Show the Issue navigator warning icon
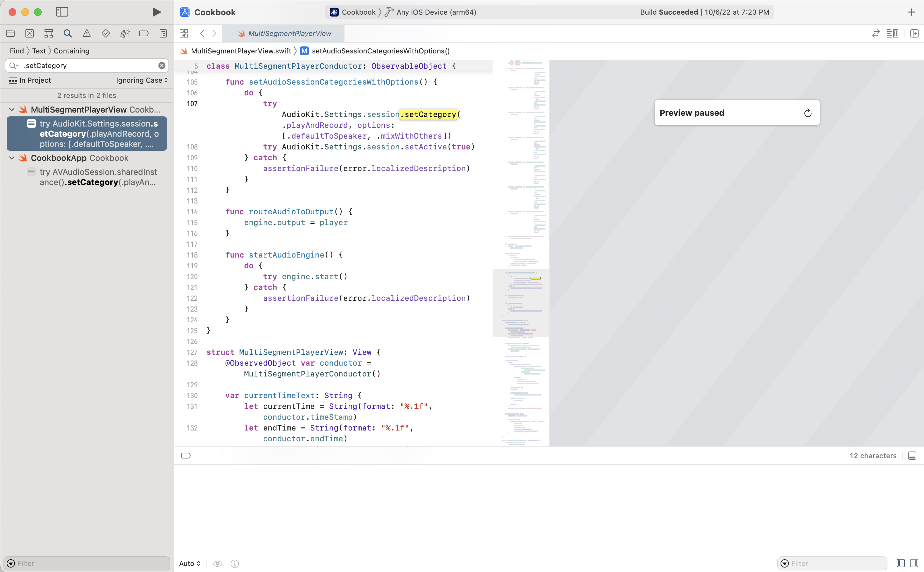924x572 pixels. tap(87, 33)
